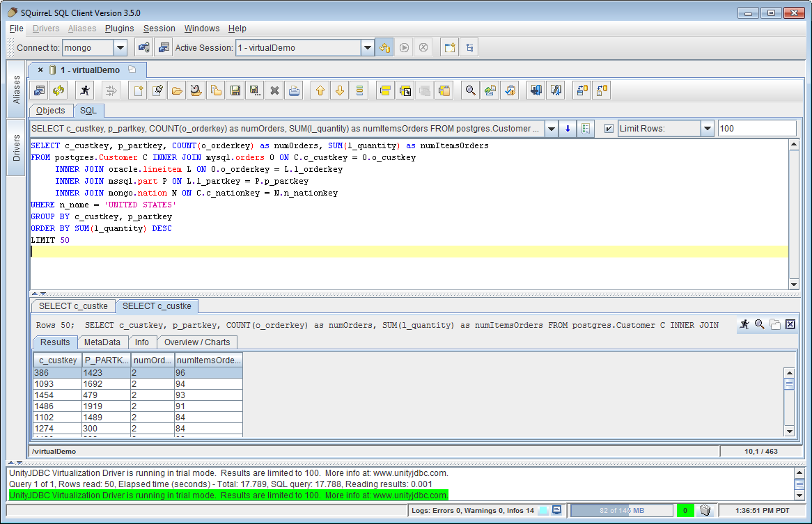The image size is (812, 524).
Task: Switch to the Objects tab
Action: 51,111
